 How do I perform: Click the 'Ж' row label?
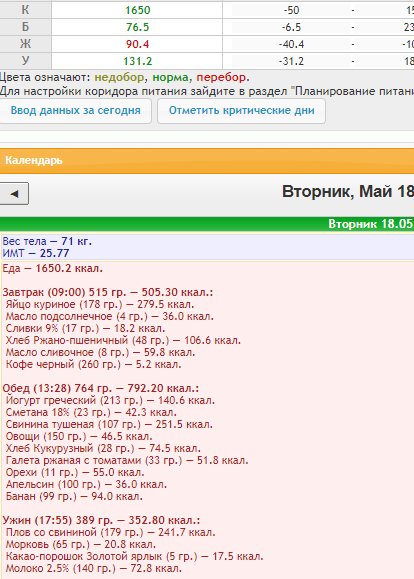point(25,44)
